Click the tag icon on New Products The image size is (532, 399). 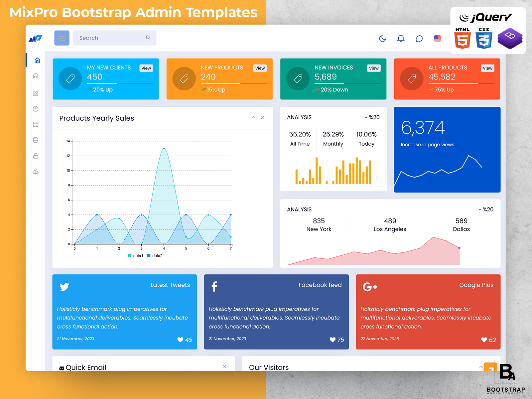(184, 79)
